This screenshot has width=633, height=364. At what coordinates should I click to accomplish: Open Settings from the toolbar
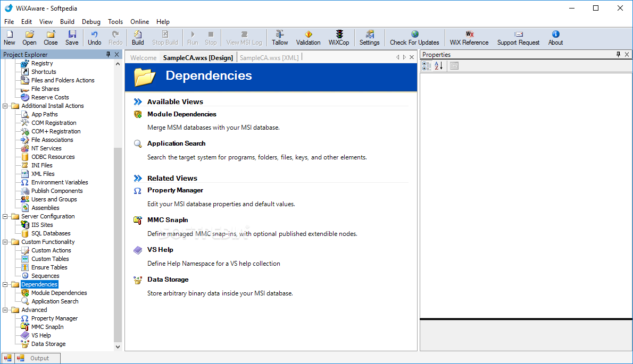tap(369, 38)
